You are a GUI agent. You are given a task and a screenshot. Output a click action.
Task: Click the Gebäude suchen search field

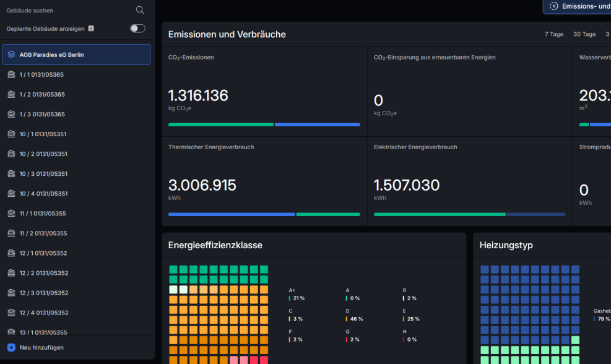[x=68, y=11]
